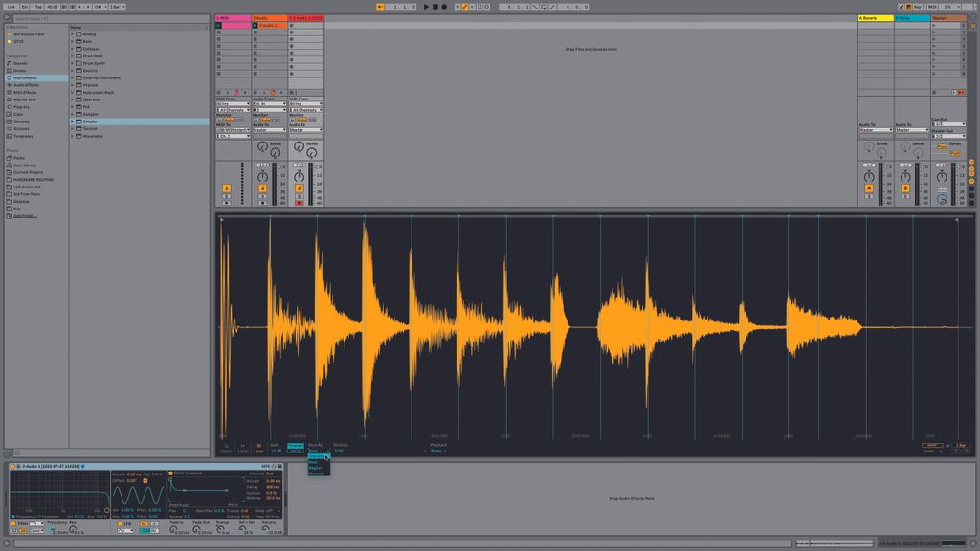Click the Record button in the transport
Image resolution: width=980 pixels, height=551 pixels.
pos(444,7)
